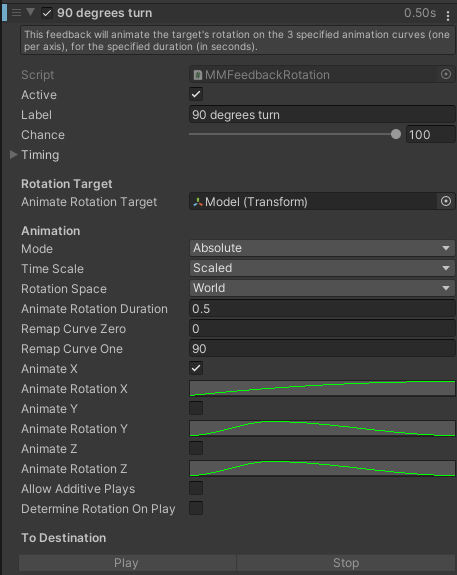Click the Remap Curve Zero field
Image resolution: width=457 pixels, height=575 pixels.
click(322, 329)
